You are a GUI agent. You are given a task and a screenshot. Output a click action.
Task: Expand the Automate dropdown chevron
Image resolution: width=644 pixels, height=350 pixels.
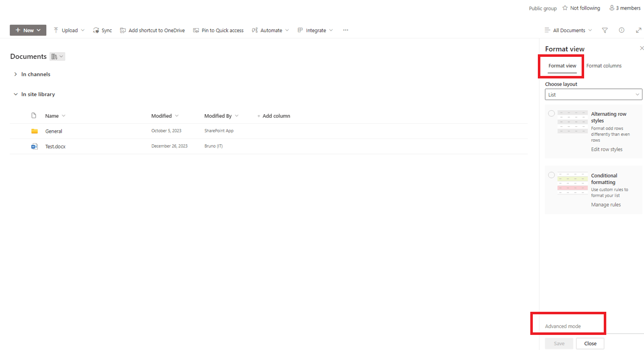tap(287, 30)
